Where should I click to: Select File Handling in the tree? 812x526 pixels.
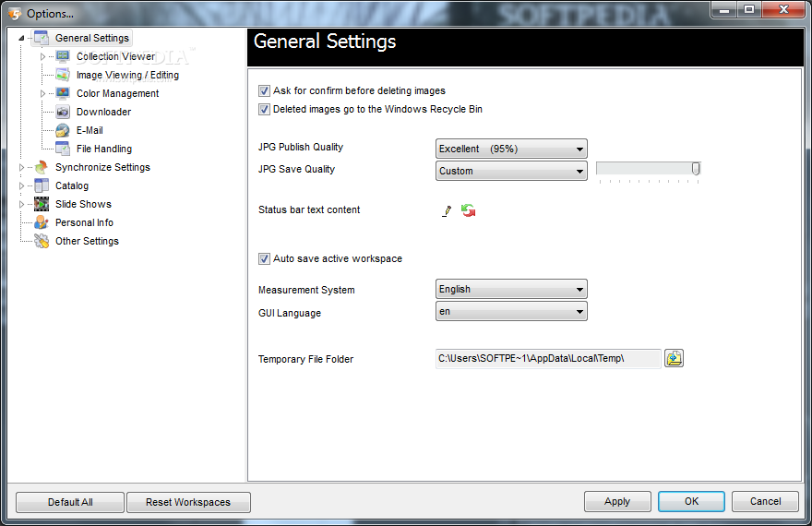point(104,149)
